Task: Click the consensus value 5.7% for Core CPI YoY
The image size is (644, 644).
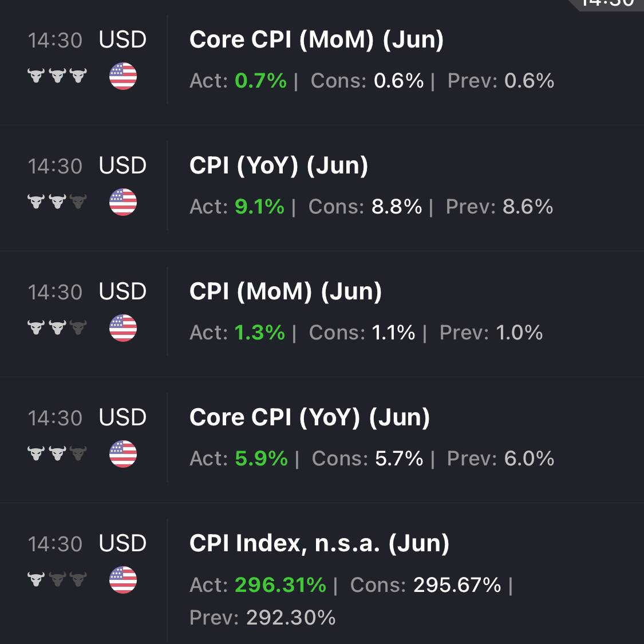Action: click(399, 459)
